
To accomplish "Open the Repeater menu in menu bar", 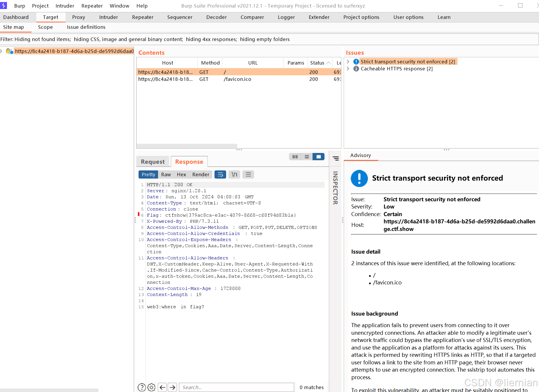I will click(x=92, y=6).
